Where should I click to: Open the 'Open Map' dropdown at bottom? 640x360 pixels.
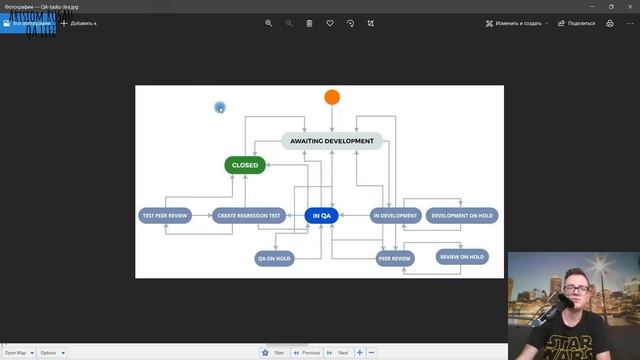[19, 353]
